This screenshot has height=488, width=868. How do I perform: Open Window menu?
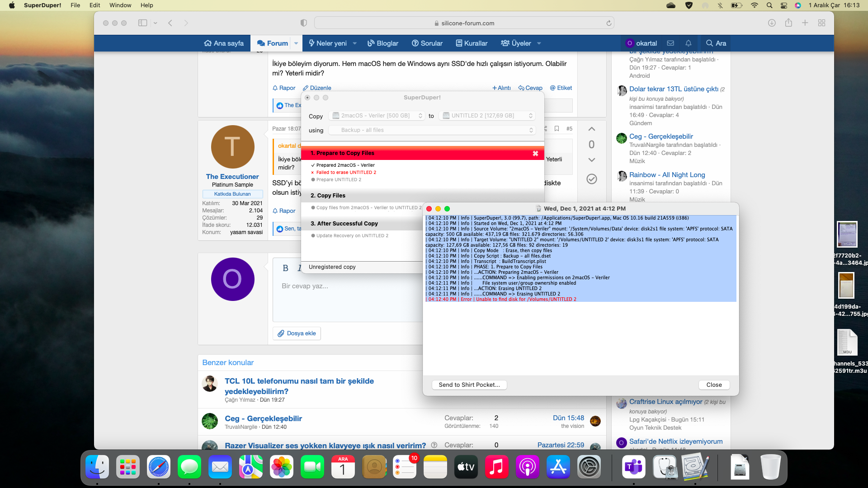120,5
